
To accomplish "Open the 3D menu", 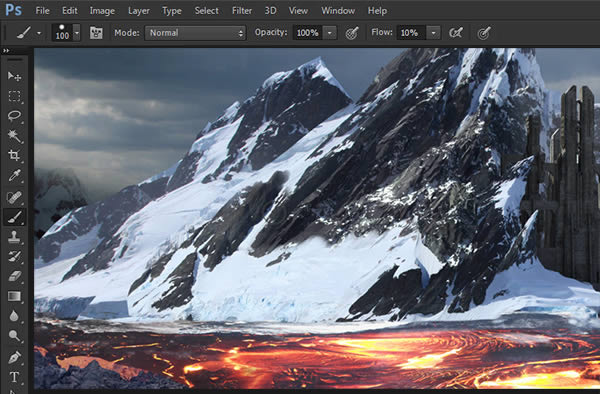I will (271, 11).
